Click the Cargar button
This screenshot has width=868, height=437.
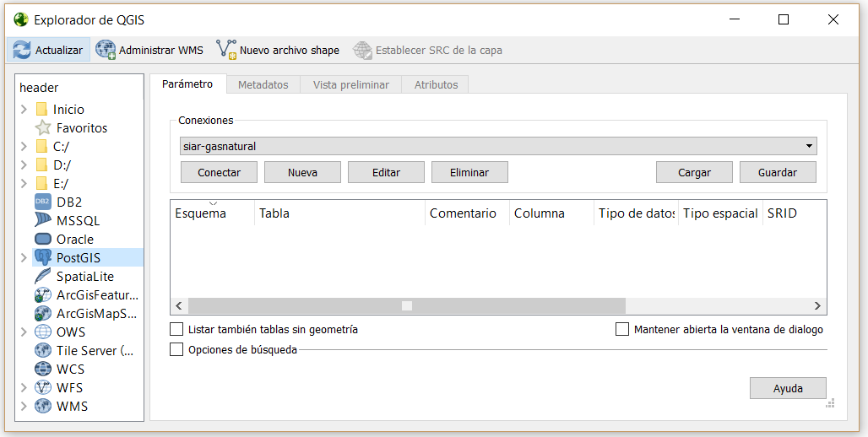coord(694,173)
